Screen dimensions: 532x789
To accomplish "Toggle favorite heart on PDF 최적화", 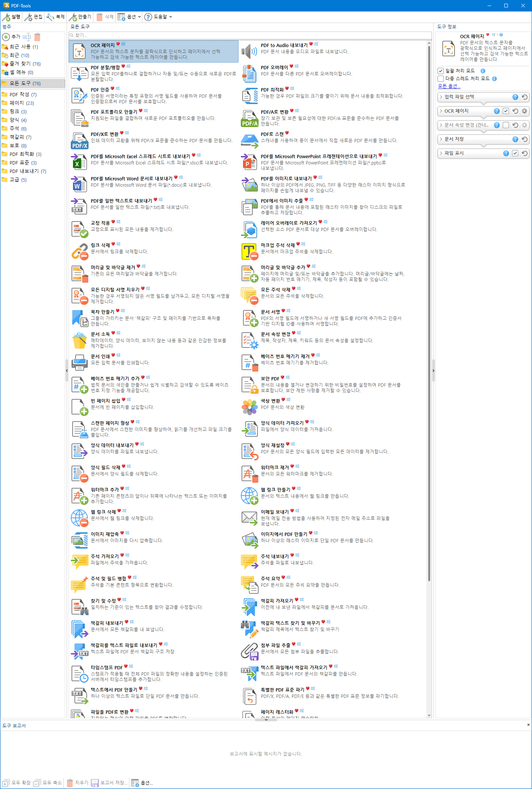I will [287, 89].
